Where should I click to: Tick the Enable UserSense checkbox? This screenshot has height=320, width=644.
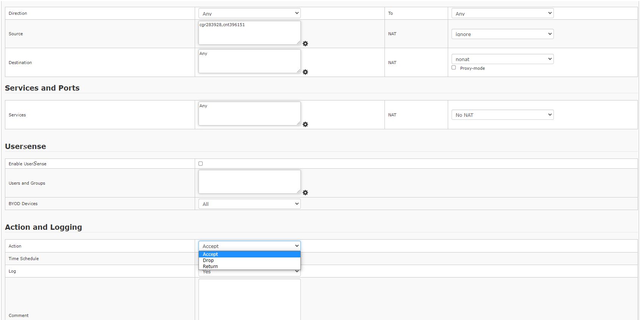(201, 164)
